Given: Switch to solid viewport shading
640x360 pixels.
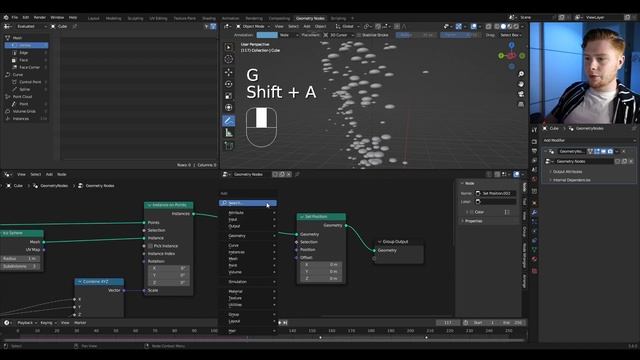Looking at the screenshot, I should point(503,26).
